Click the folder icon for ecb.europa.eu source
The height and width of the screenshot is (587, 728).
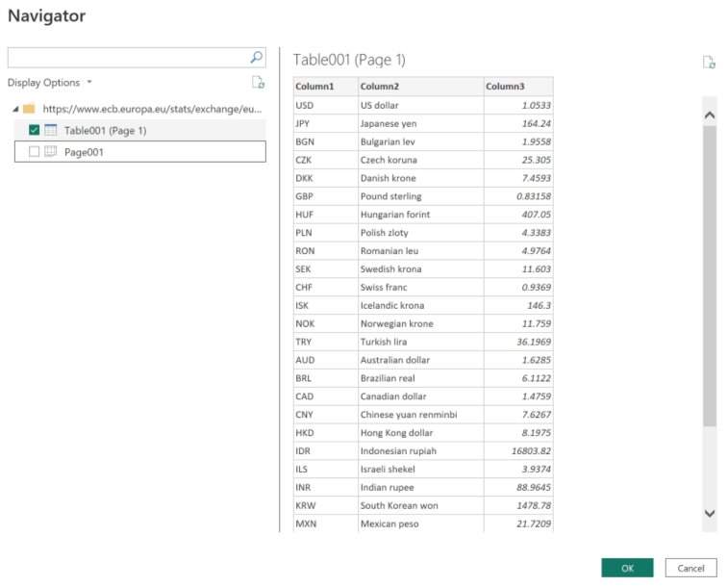[x=29, y=109]
